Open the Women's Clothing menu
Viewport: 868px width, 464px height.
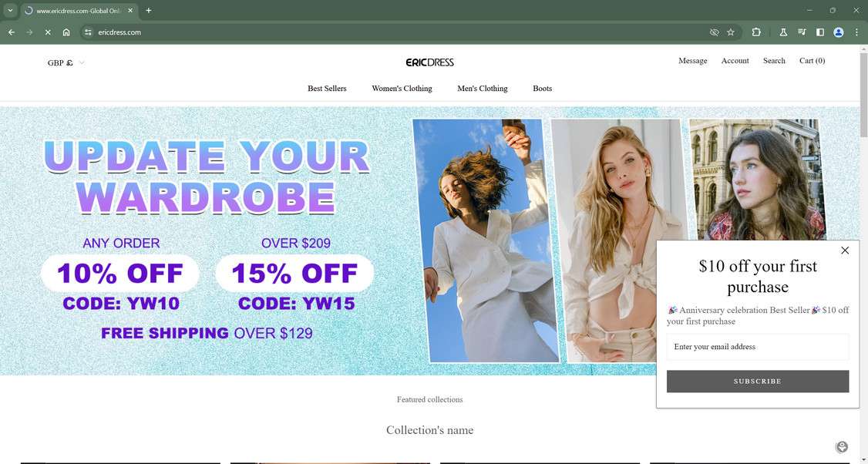pos(402,88)
